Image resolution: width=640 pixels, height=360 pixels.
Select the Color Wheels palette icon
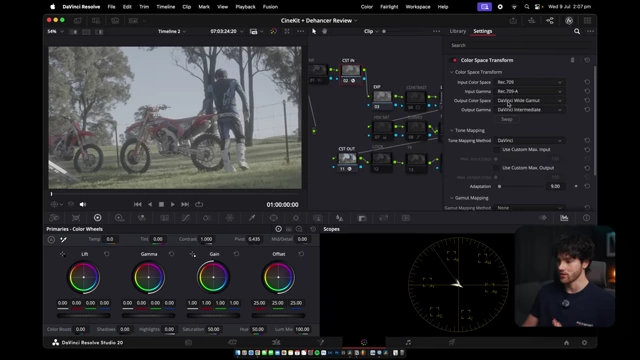[98, 218]
